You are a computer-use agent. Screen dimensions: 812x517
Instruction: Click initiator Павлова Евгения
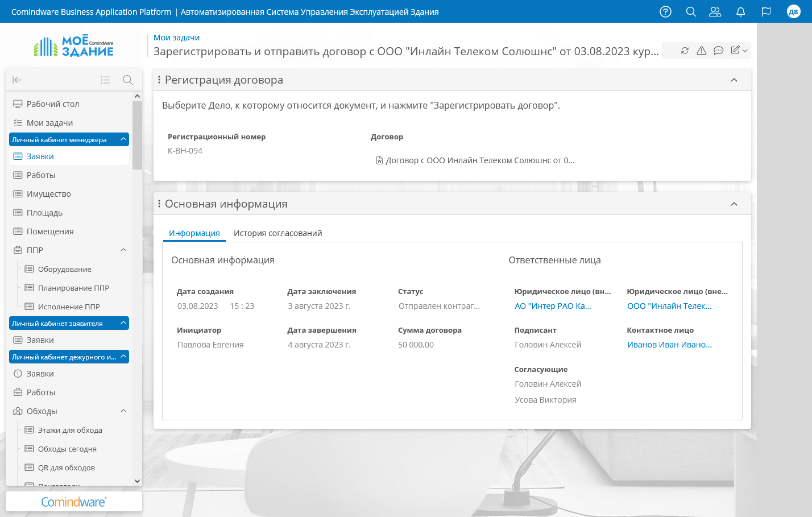210,345
